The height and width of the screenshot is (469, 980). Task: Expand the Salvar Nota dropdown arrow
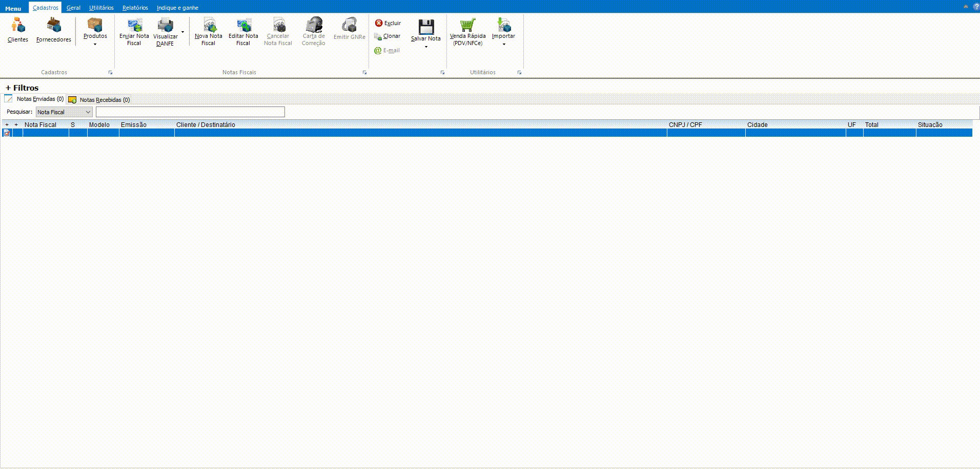click(x=426, y=47)
